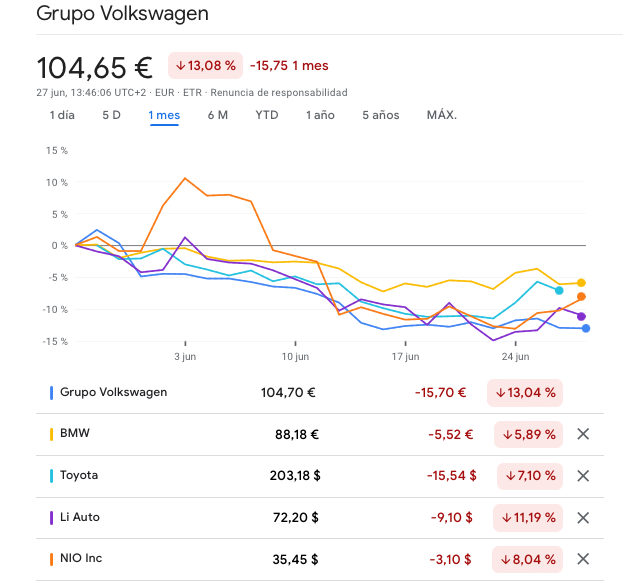
Task: Remove BMW from the comparison list
Action: pos(584,434)
